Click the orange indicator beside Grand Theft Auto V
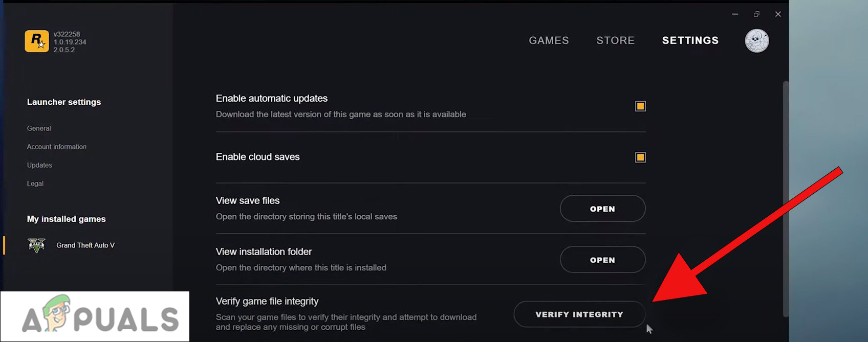 (5, 245)
